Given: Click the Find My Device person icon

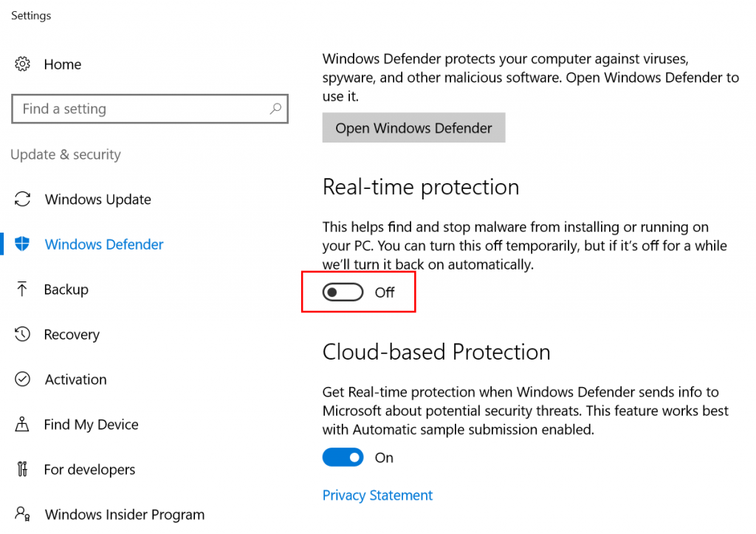Looking at the screenshot, I should pos(23,425).
